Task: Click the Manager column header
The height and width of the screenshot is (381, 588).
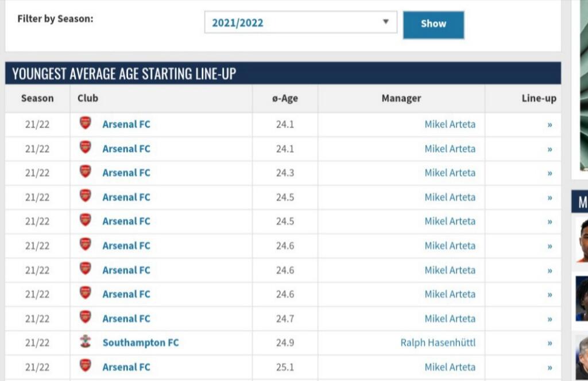Action: point(401,98)
